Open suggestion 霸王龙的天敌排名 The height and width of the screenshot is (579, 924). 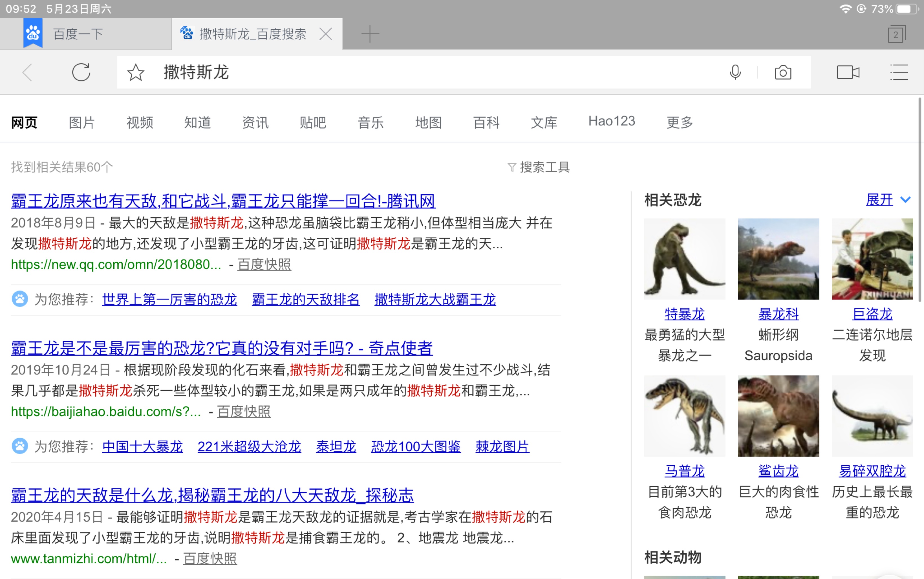click(x=305, y=299)
